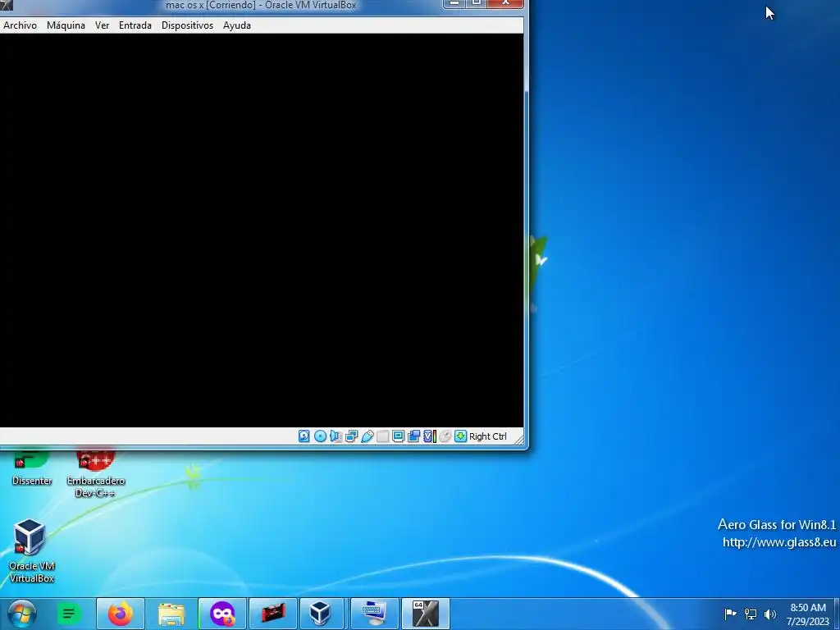Click the recording indicator icon
840x630 pixels.
click(x=413, y=436)
